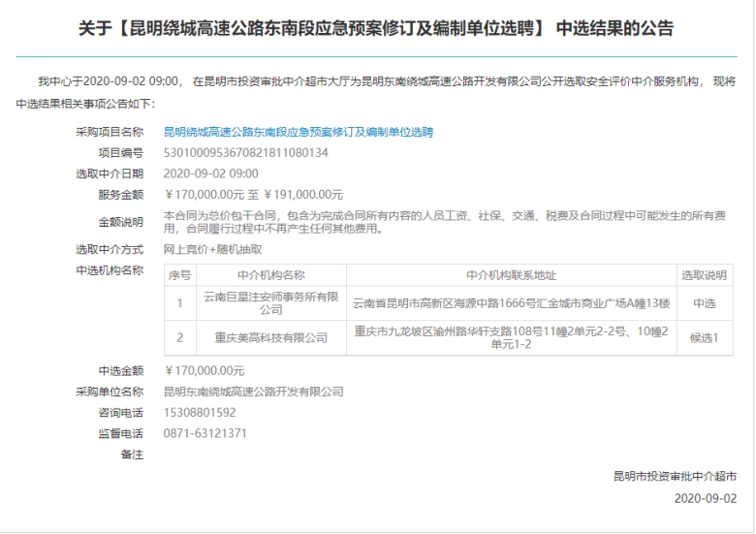The height and width of the screenshot is (534, 756).
Task: Click the 监督电话 number 0871-63121371
Action: coord(205,433)
